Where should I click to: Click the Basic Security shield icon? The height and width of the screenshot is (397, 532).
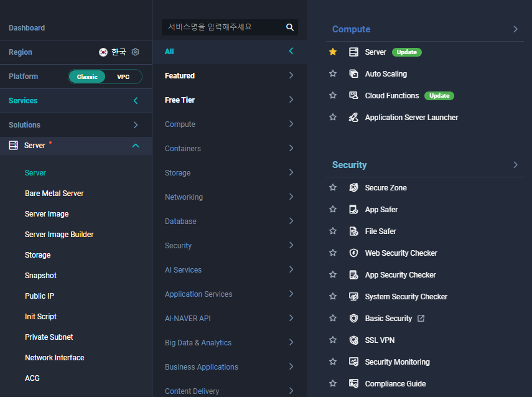point(353,318)
